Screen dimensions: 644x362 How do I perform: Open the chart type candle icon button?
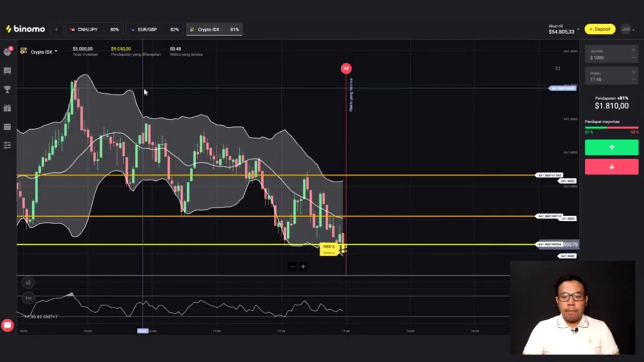[x=28, y=283]
